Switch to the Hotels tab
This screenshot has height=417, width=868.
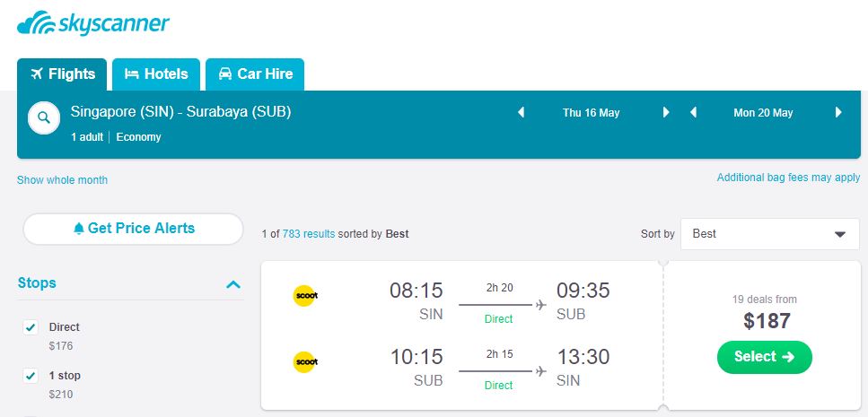156,74
